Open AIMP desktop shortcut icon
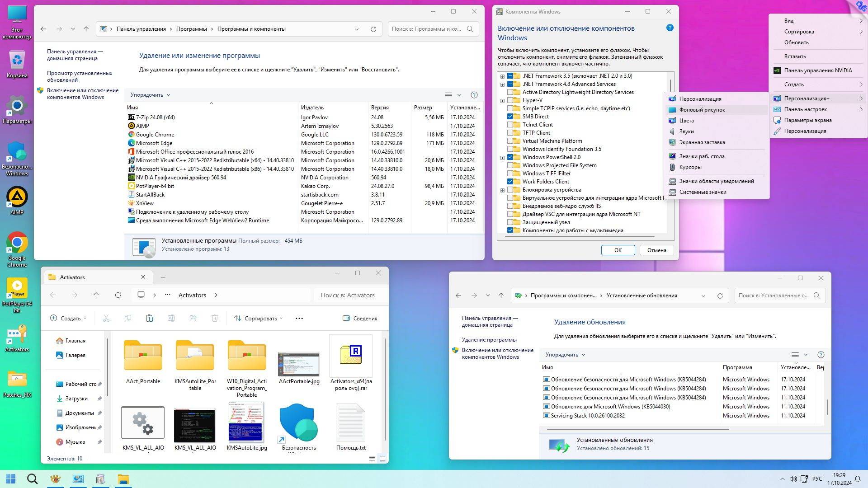The height and width of the screenshot is (488, 868). click(x=17, y=197)
